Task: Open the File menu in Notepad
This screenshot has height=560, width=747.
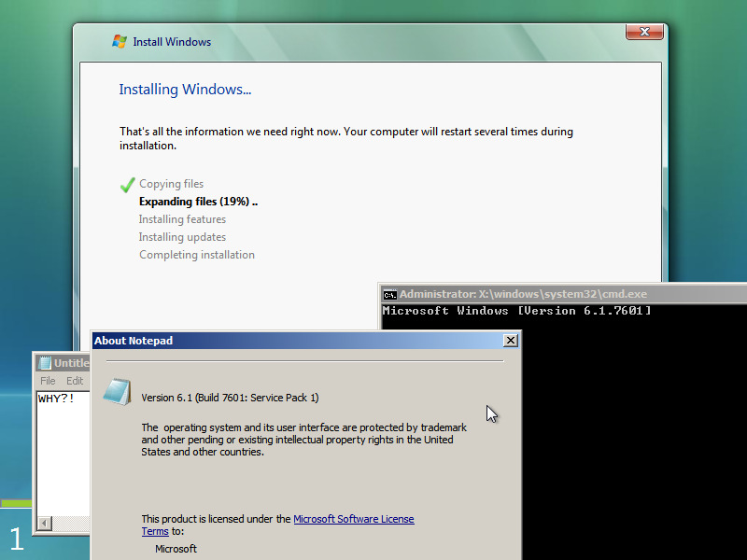Action: (48, 381)
